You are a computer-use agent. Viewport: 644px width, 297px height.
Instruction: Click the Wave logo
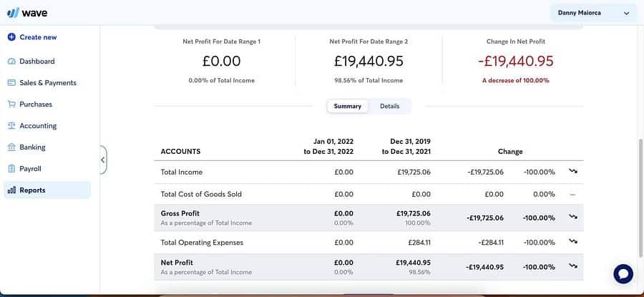[27, 12]
